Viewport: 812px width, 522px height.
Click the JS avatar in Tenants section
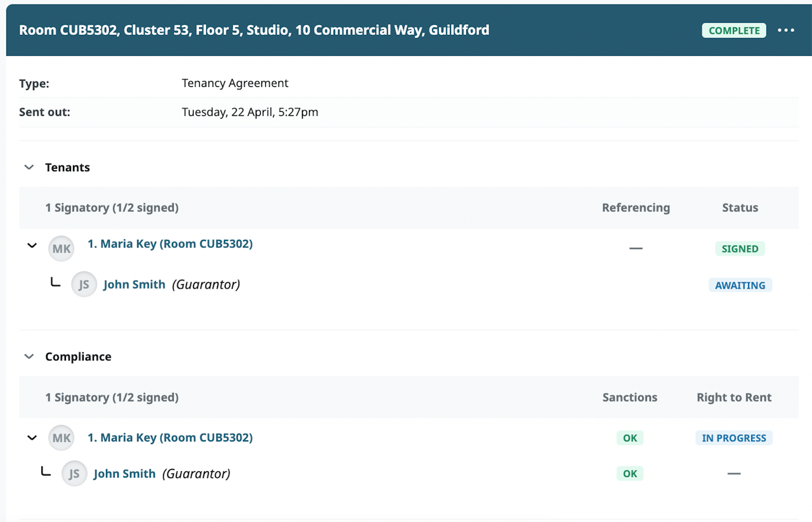tap(84, 285)
